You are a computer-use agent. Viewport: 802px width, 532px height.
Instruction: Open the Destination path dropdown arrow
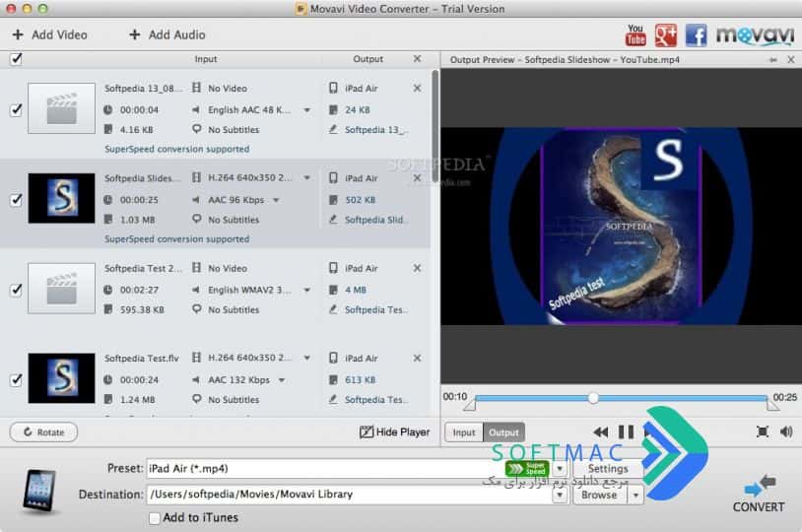point(560,495)
